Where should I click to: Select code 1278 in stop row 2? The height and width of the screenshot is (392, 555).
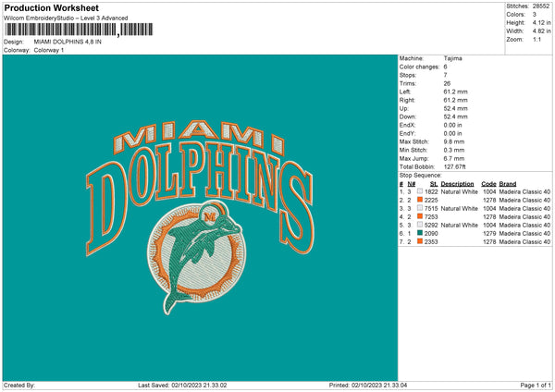tap(489, 201)
